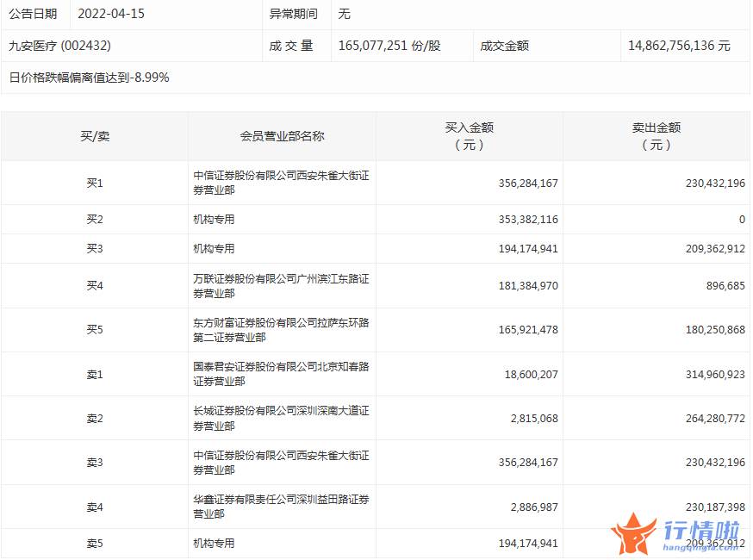Screen dimensions: 753x560
Task: Select the date value 2022-04-15
Action: 111,14
